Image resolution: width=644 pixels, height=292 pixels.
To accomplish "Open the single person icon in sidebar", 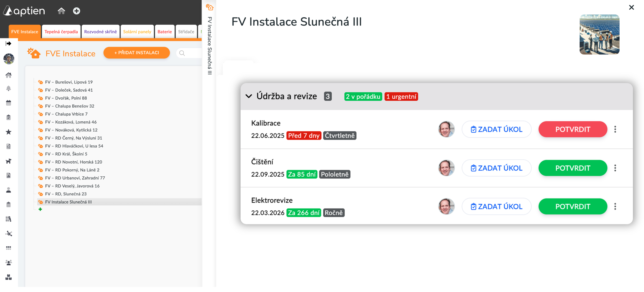I will tap(8, 190).
